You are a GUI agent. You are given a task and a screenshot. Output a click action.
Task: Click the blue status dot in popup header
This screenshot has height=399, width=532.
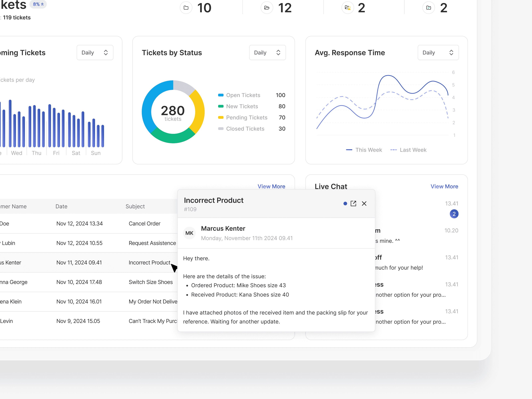[345, 203]
